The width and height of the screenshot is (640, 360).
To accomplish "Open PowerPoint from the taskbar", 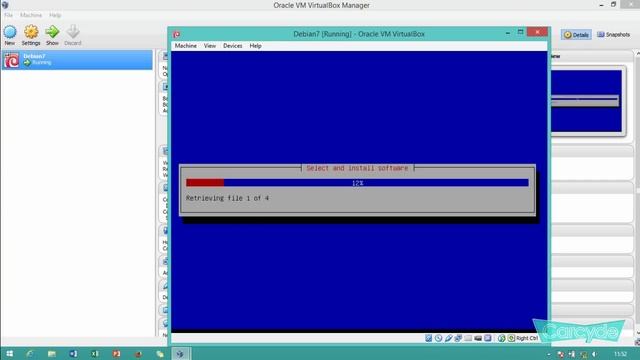I will click(x=116, y=353).
